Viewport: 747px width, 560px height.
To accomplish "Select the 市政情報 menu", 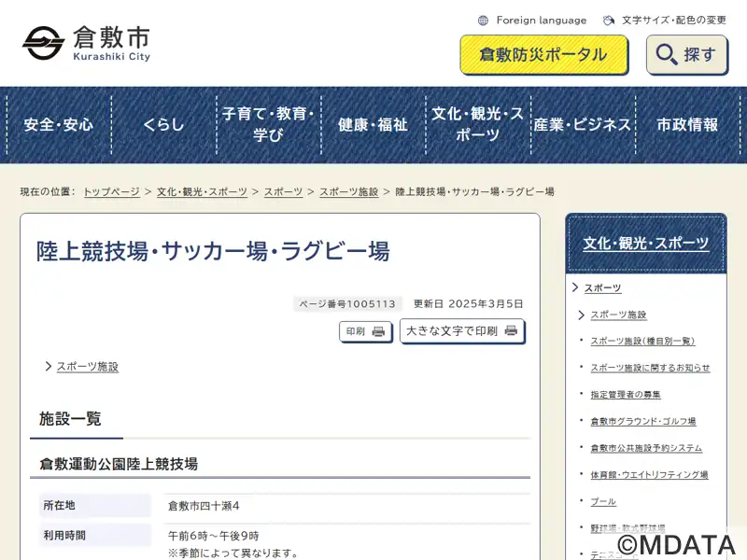I will pyautogui.click(x=687, y=124).
